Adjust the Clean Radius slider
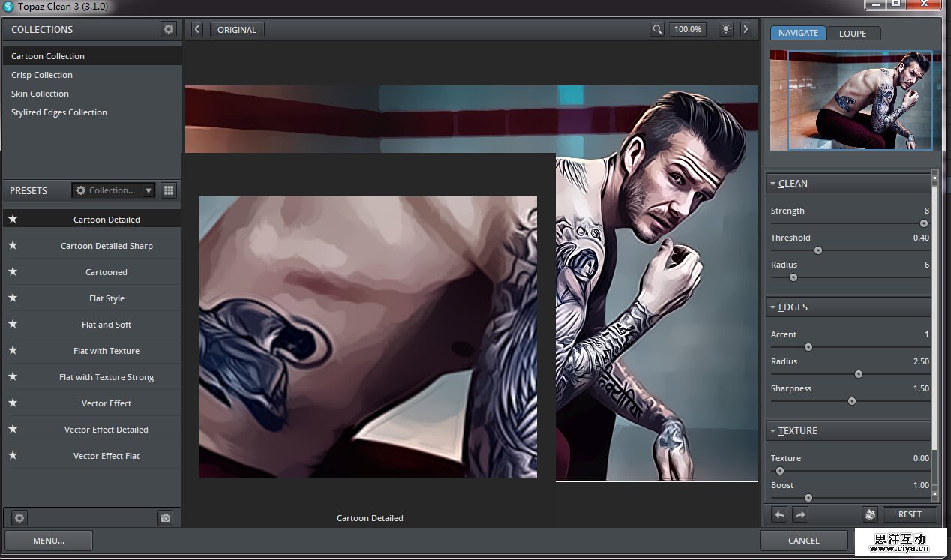The image size is (951, 560). 793,277
